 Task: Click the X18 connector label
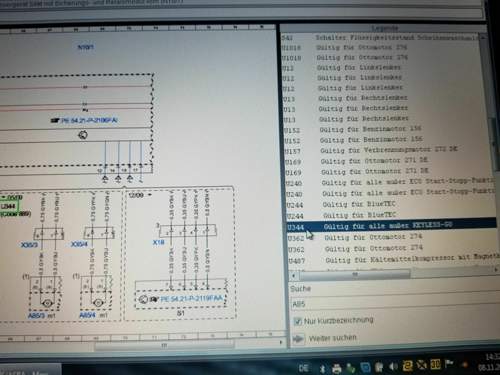pyautogui.click(x=159, y=242)
